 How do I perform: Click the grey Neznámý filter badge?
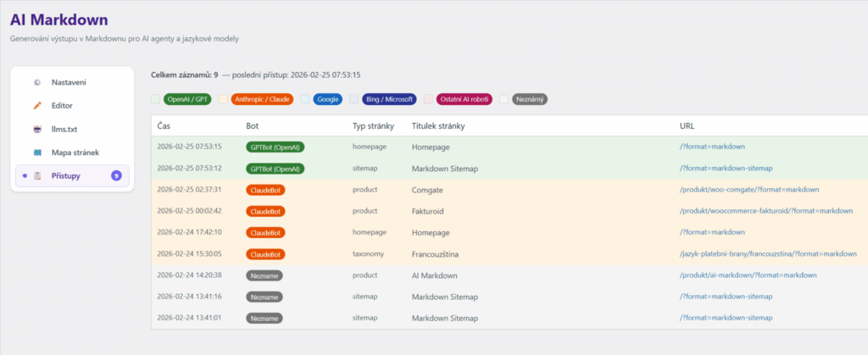[x=530, y=99]
